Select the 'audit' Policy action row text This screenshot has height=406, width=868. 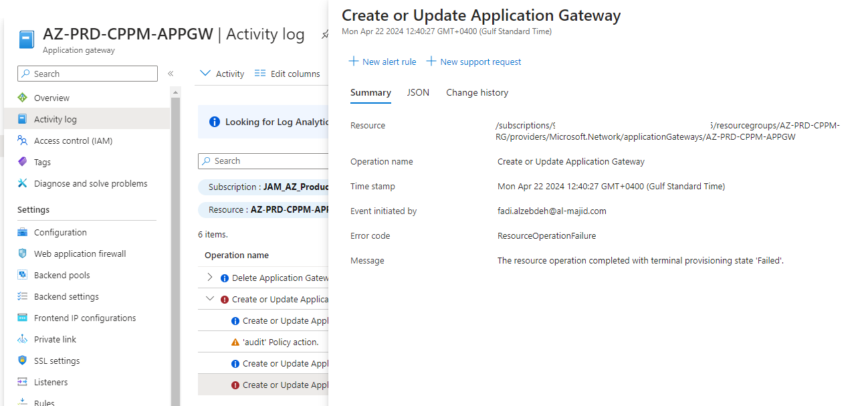281,342
